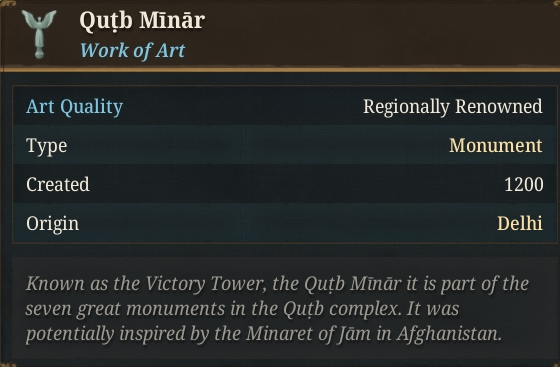Click the Victory Tower description text
The width and height of the screenshot is (560, 367).
pyautogui.click(x=277, y=284)
